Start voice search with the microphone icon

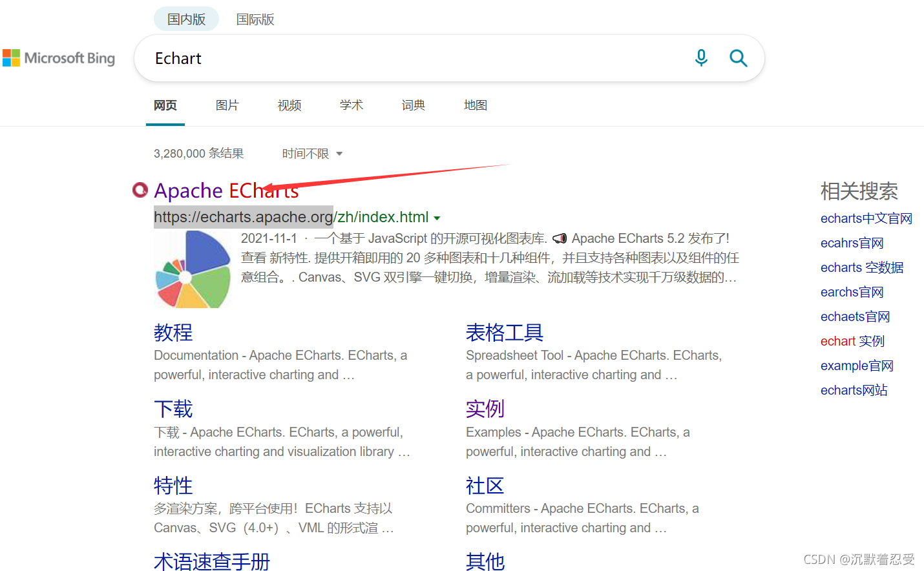pos(701,58)
